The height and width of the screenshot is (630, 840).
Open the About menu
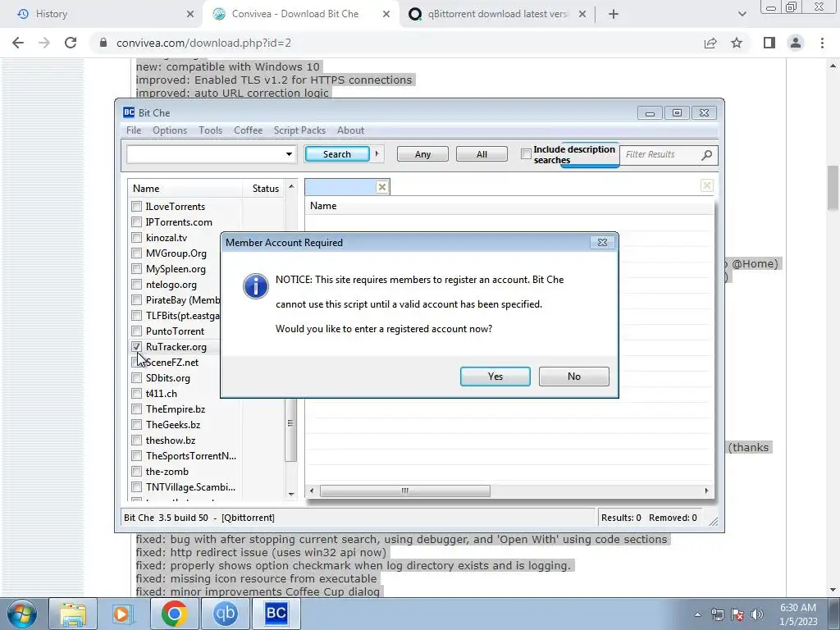coord(350,130)
